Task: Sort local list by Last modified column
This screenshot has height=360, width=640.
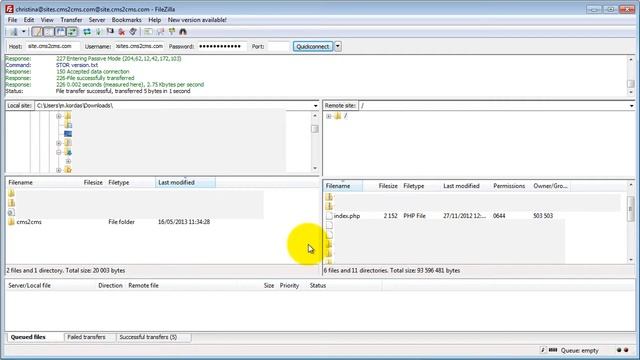Action: pos(185,182)
